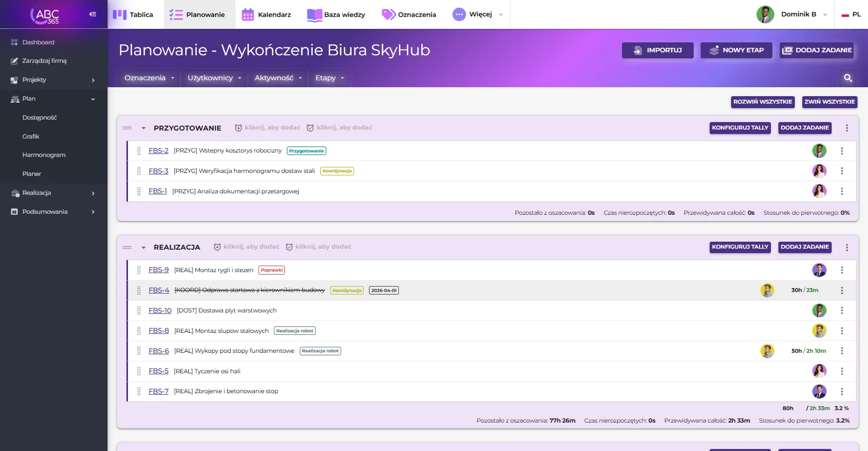Switch to the Kalendarz tab

[266, 14]
